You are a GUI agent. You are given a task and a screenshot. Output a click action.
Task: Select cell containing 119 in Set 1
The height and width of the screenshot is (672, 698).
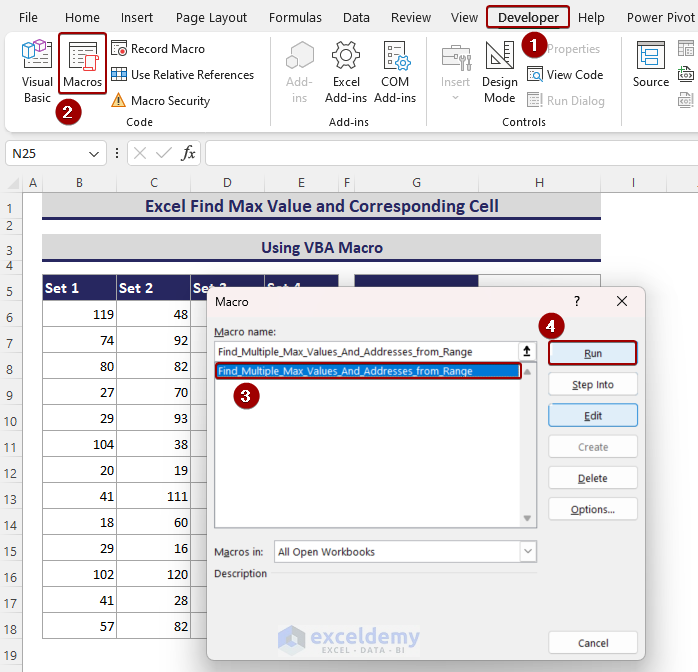click(79, 314)
